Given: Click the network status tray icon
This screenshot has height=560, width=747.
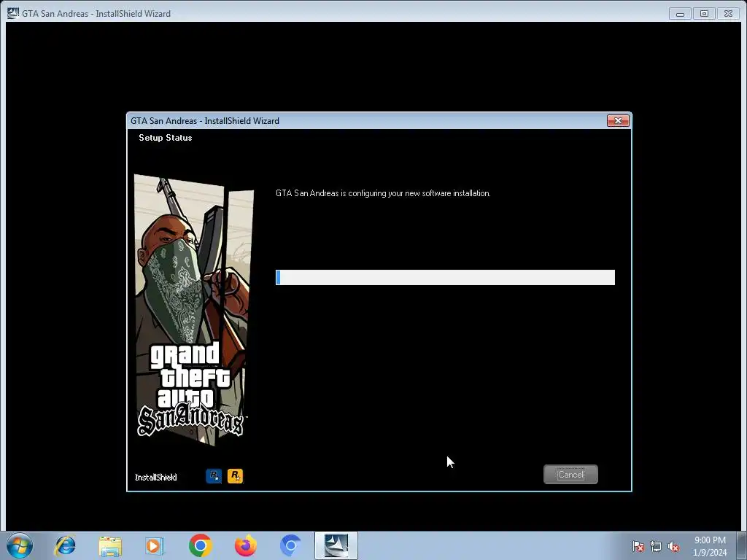Looking at the screenshot, I should 656,546.
